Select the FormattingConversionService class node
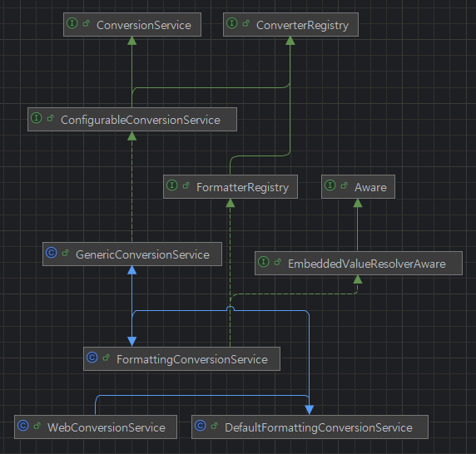 click(x=181, y=358)
